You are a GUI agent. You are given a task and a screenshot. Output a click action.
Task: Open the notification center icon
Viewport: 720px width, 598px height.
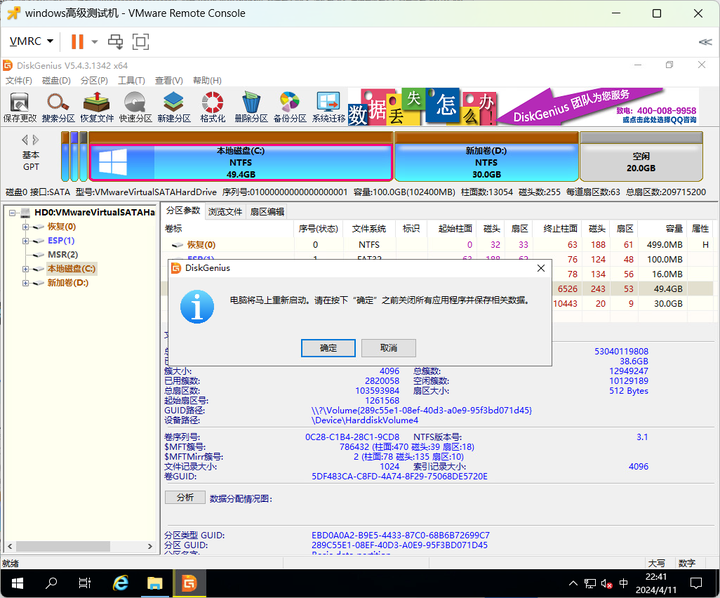(696, 583)
